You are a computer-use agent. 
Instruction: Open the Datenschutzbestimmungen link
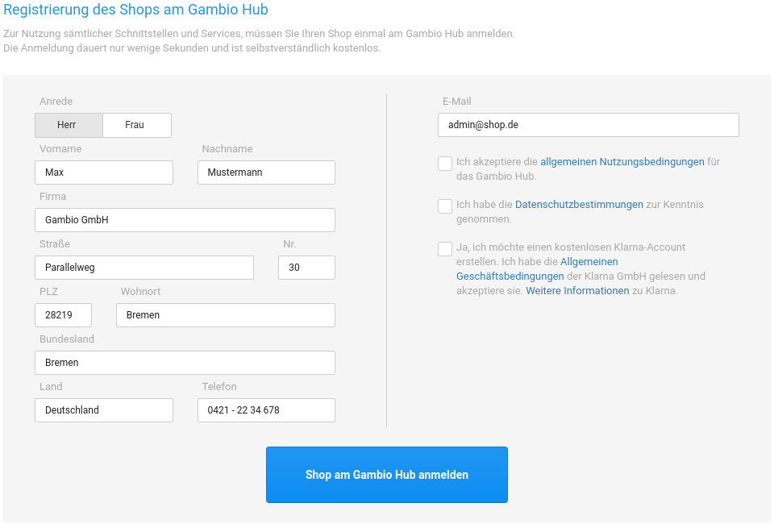[579, 205]
